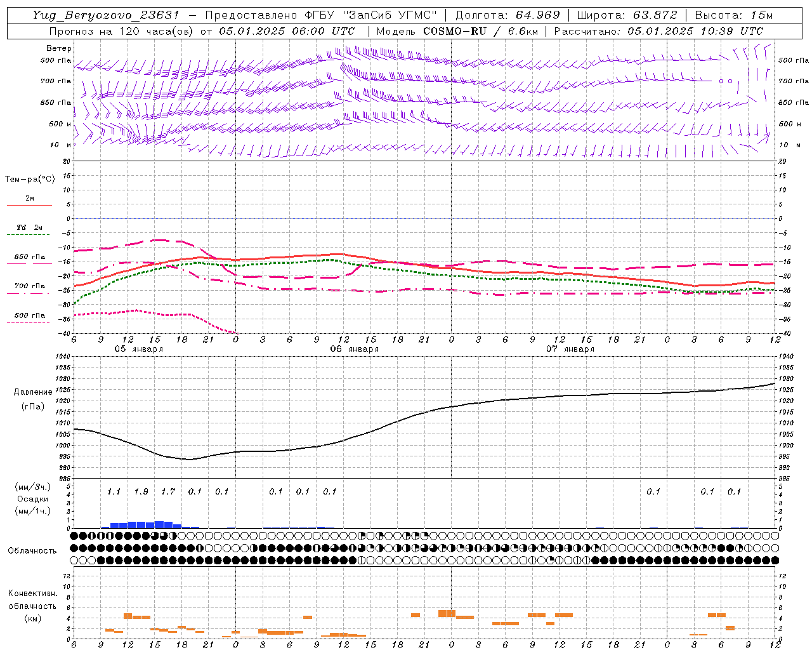Click the 1.9 precipitation value
812x650 pixels.
click(141, 492)
